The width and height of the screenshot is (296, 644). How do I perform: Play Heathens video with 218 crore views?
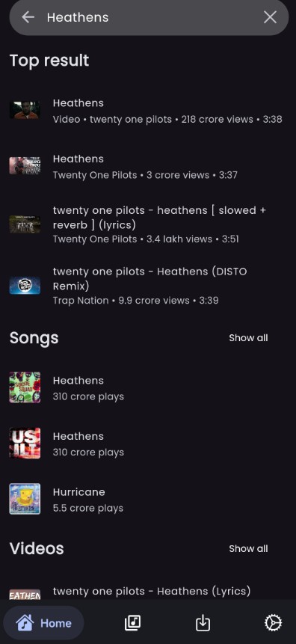point(148,111)
